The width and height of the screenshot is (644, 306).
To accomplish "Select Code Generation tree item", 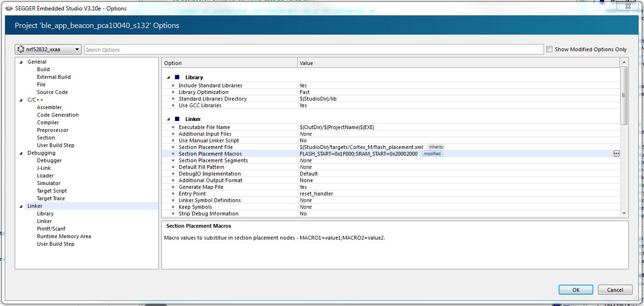I will coord(58,115).
